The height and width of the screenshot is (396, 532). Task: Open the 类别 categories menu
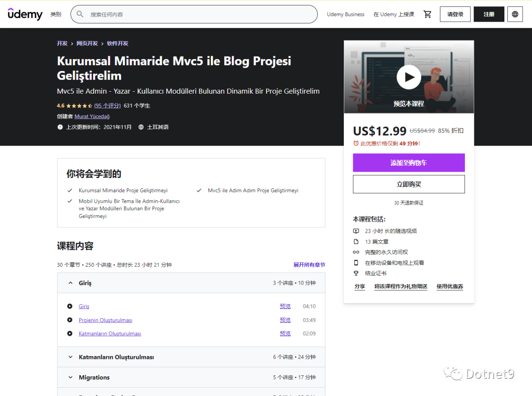tap(56, 14)
